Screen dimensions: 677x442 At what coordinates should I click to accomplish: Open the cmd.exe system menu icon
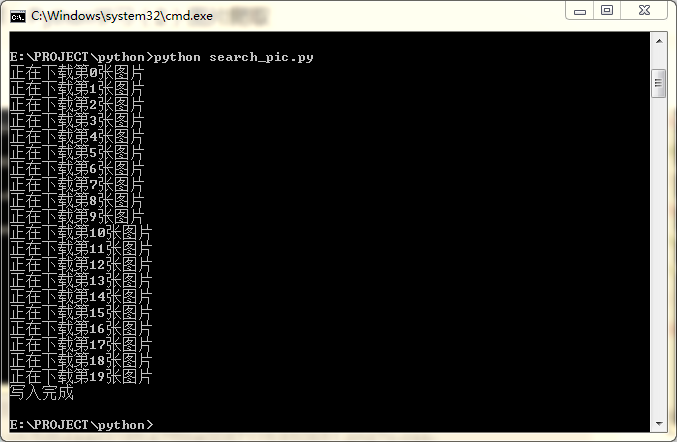pyautogui.click(x=18, y=16)
